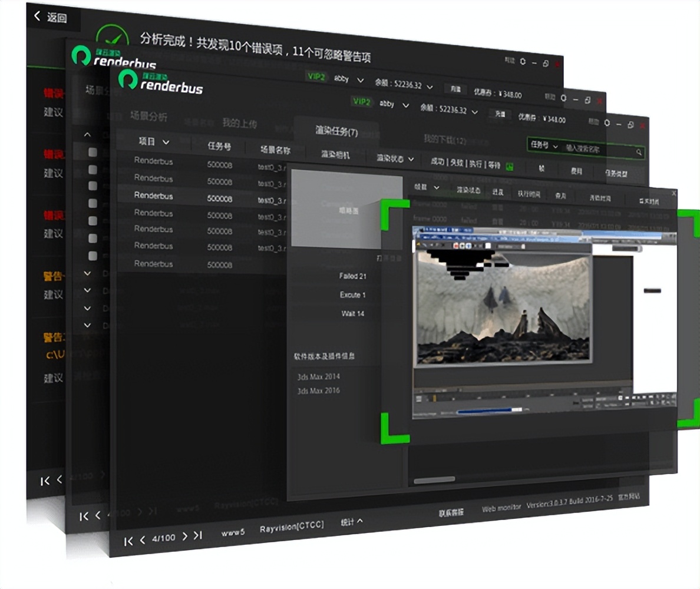Go to last page in frontmost window pagination
This screenshot has height=589, width=700.
199,535
